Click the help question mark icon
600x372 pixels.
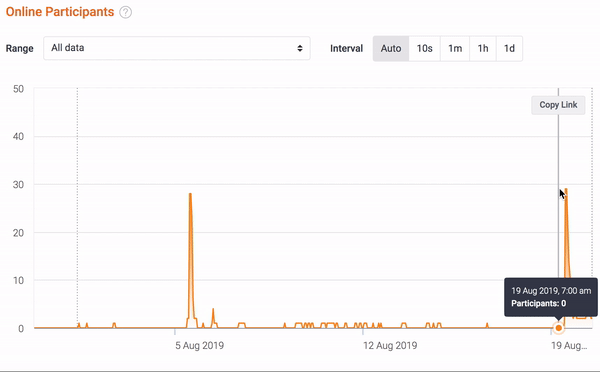click(126, 12)
